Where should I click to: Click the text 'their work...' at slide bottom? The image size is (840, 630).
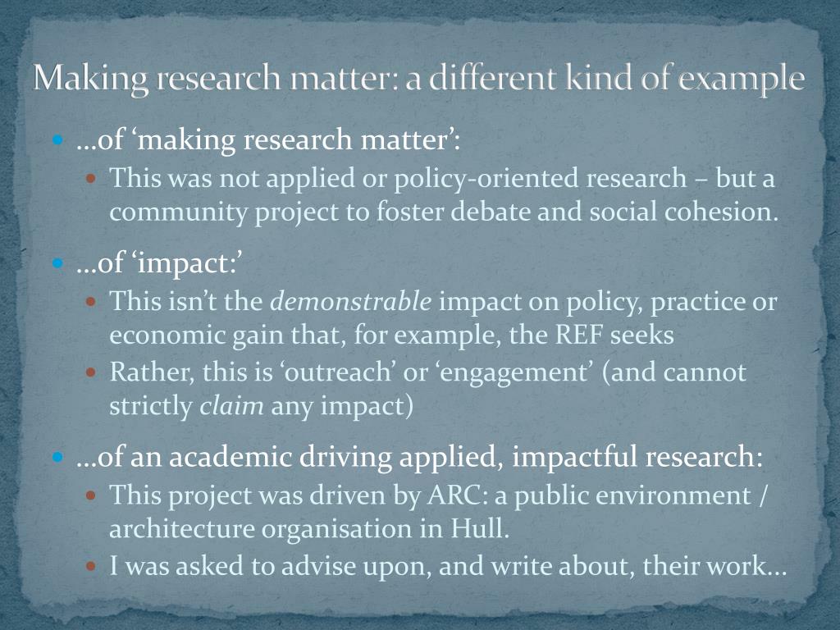point(714,566)
